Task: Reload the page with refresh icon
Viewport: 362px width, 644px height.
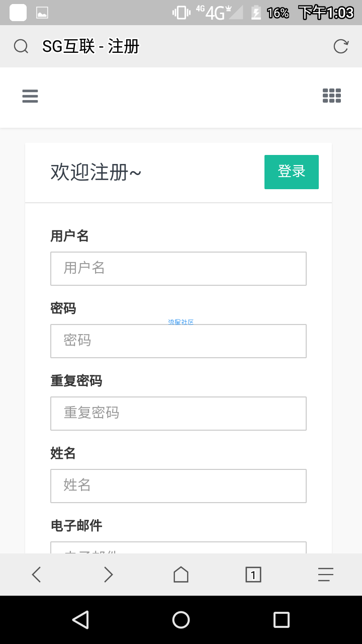Action: [341, 46]
